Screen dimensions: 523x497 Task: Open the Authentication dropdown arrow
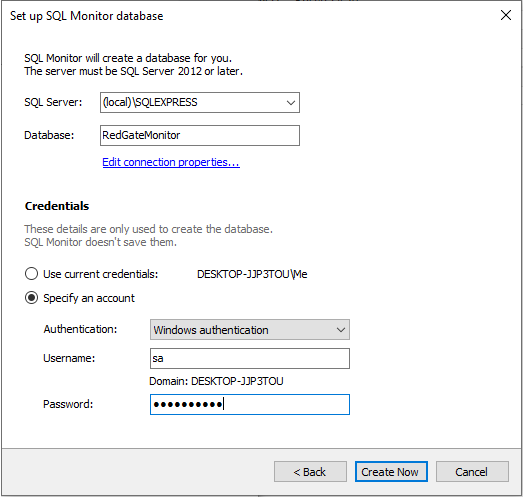[341, 330]
